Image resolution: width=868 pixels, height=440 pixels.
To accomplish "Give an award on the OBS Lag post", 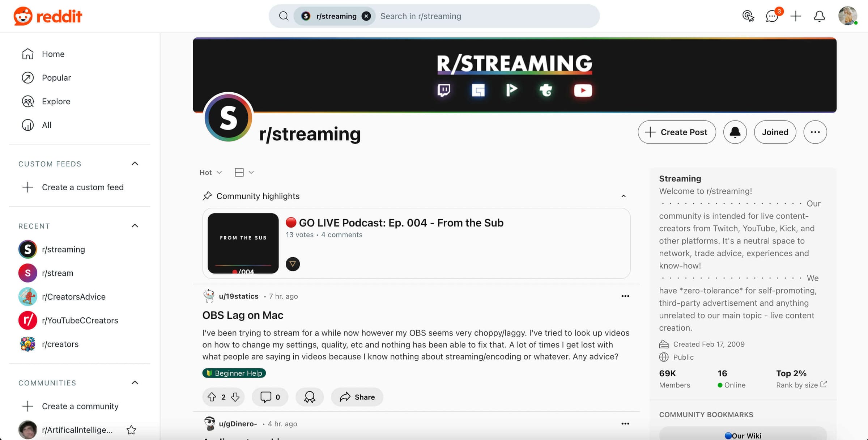I will [x=310, y=397].
